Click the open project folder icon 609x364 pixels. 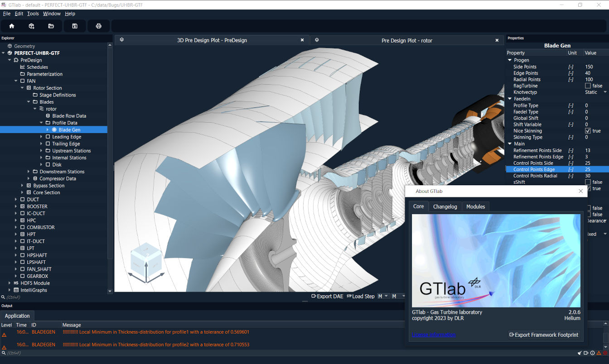(51, 26)
